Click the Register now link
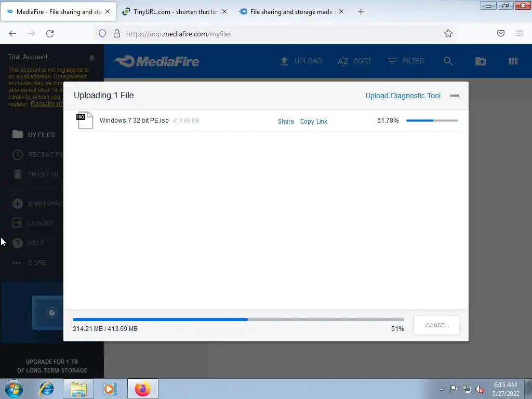The height and width of the screenshot is (399, 532). pos(47,104)
